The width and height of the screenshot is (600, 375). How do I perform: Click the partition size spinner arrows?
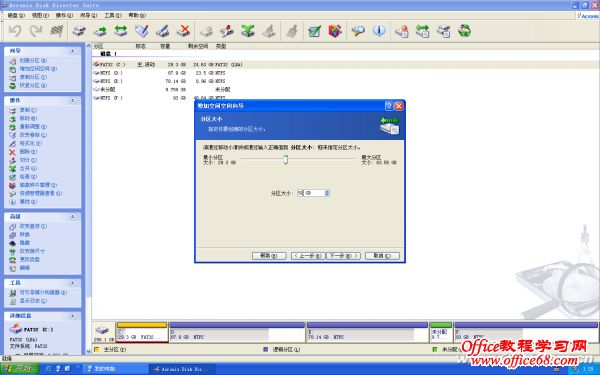(327, 193)
